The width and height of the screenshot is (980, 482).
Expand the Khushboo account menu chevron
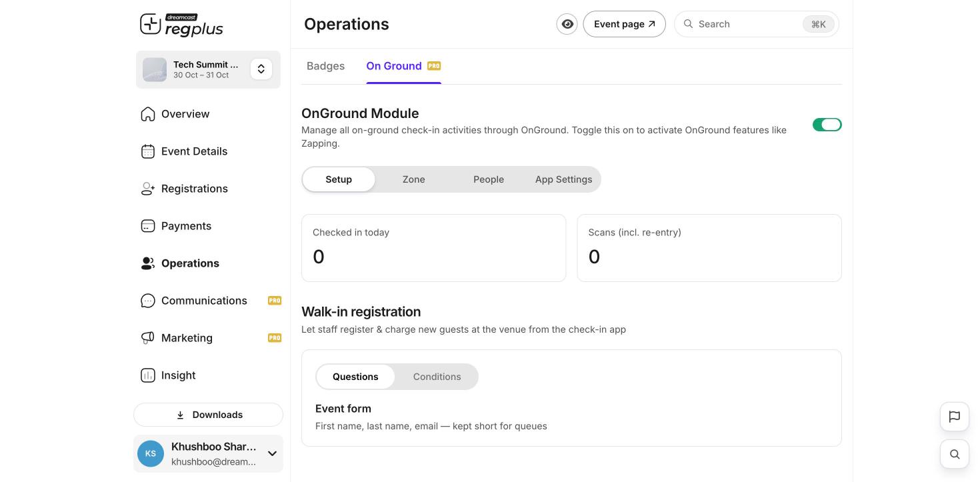(272, 454)
